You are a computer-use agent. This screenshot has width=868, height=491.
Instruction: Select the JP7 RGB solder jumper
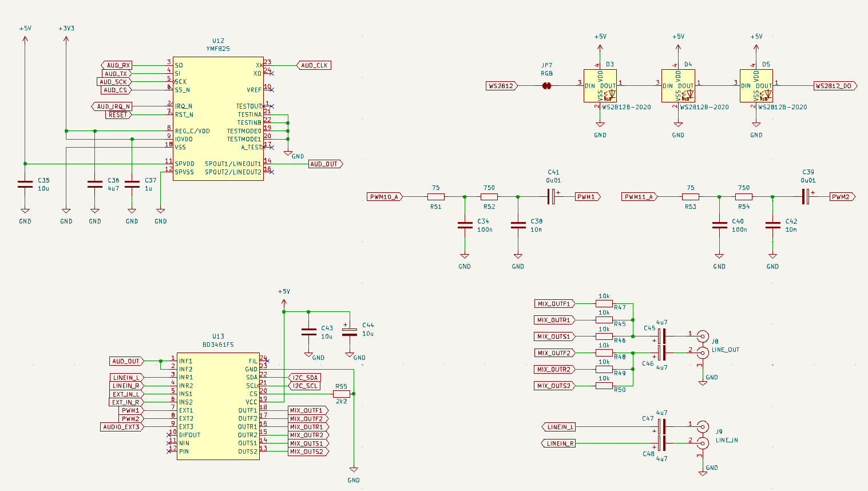[546, 86]
